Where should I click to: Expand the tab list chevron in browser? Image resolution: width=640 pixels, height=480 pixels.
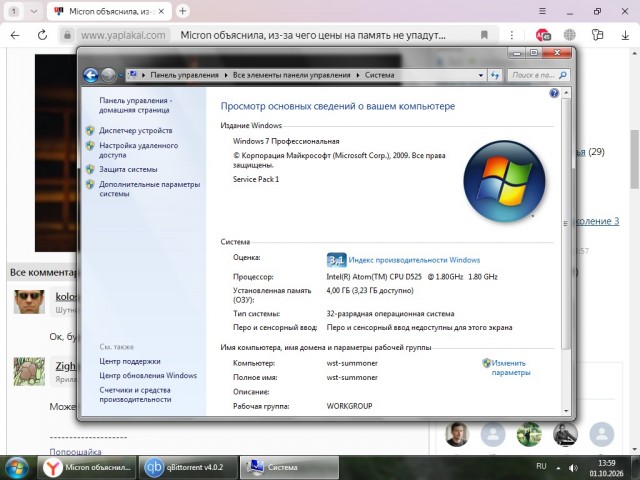[34, 11]
